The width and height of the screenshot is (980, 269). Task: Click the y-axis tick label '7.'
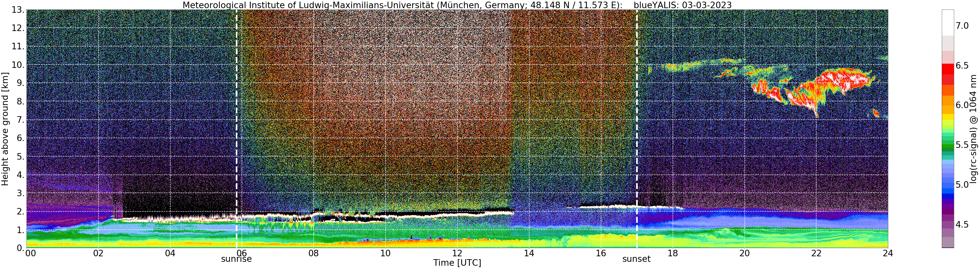pos(21,120)
